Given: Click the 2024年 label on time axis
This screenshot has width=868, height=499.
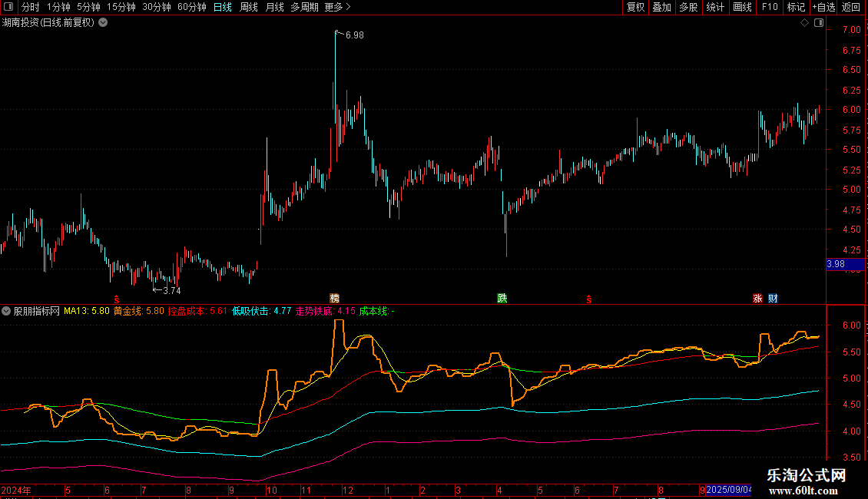Looking at the screenshot, I should (x=17, y=490).
